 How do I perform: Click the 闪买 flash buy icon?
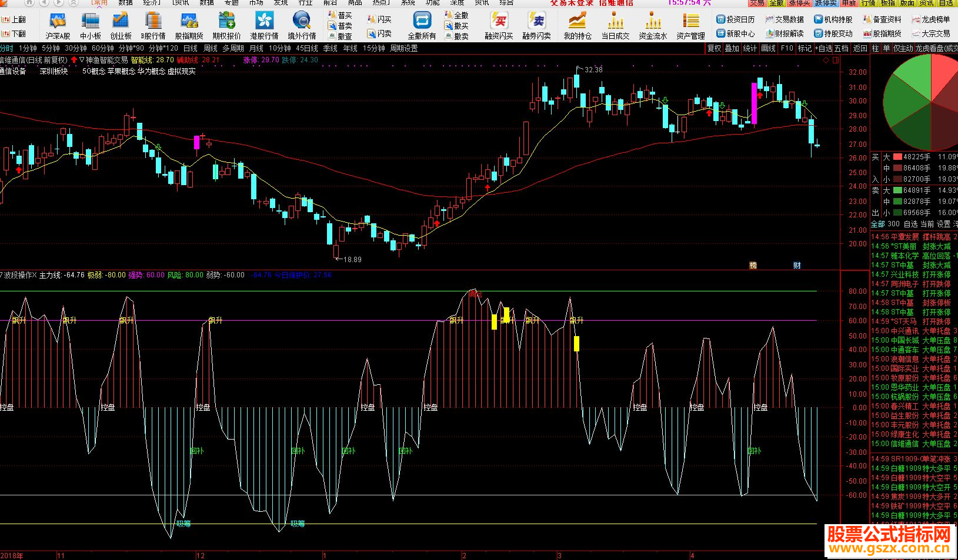tap(379, 19)
